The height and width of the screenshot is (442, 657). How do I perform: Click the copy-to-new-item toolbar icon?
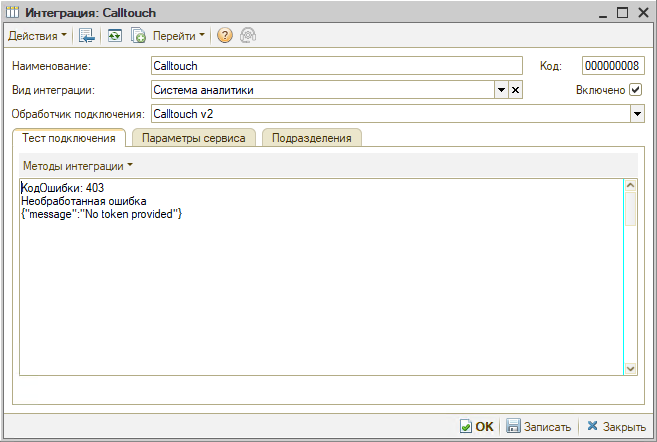[138, 36]
